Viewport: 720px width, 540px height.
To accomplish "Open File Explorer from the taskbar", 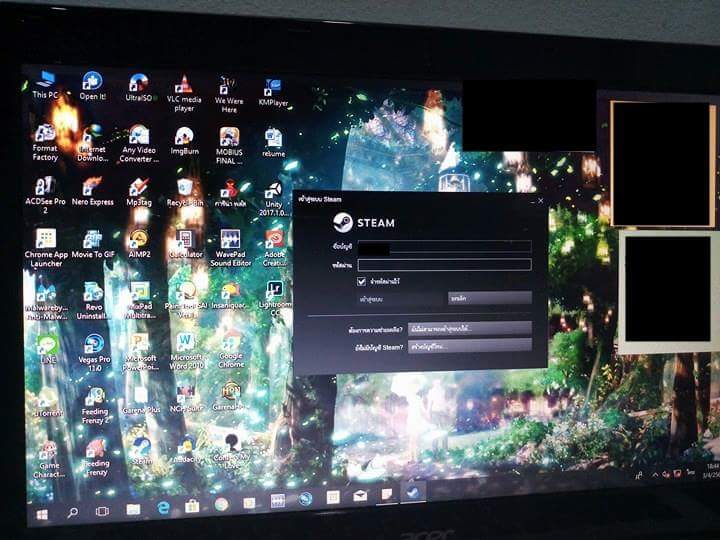I will (x=133, y=509).
